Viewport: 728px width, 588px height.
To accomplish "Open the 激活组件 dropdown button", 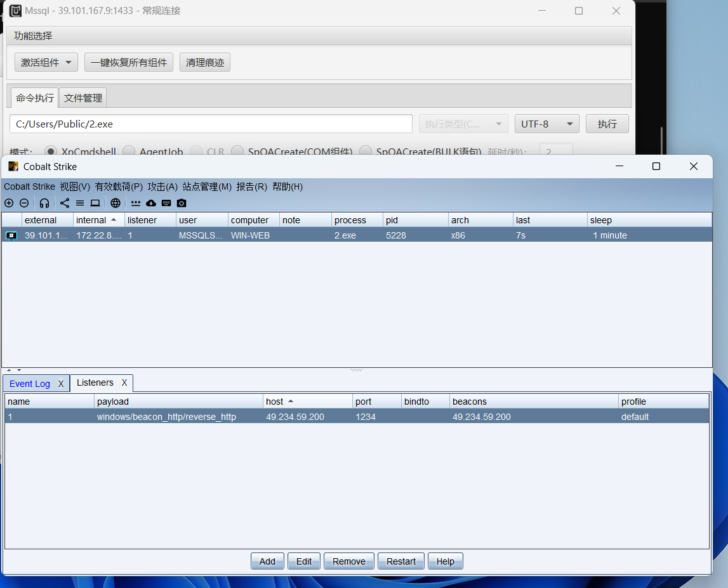I will pyautogui.click(x=46, y=62).
